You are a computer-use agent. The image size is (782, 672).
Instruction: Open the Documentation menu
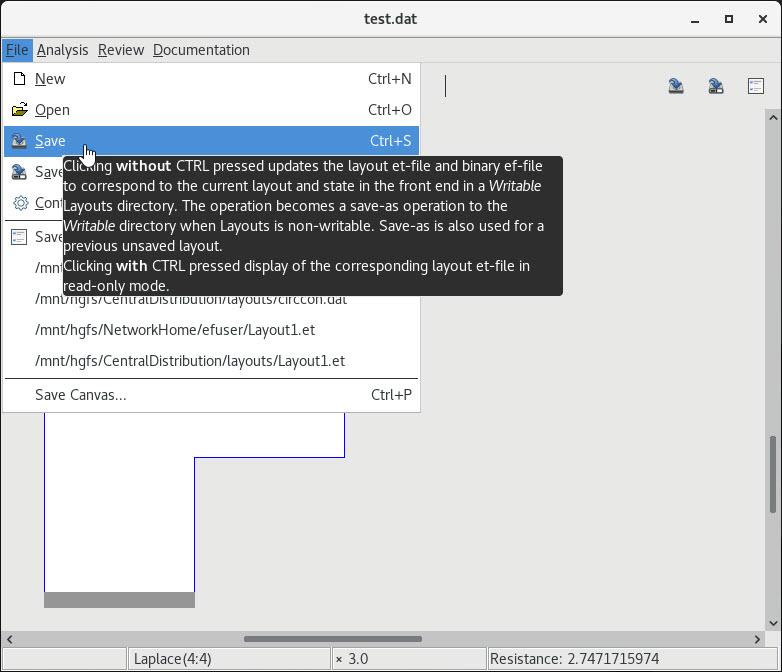[x=201, y=50]
